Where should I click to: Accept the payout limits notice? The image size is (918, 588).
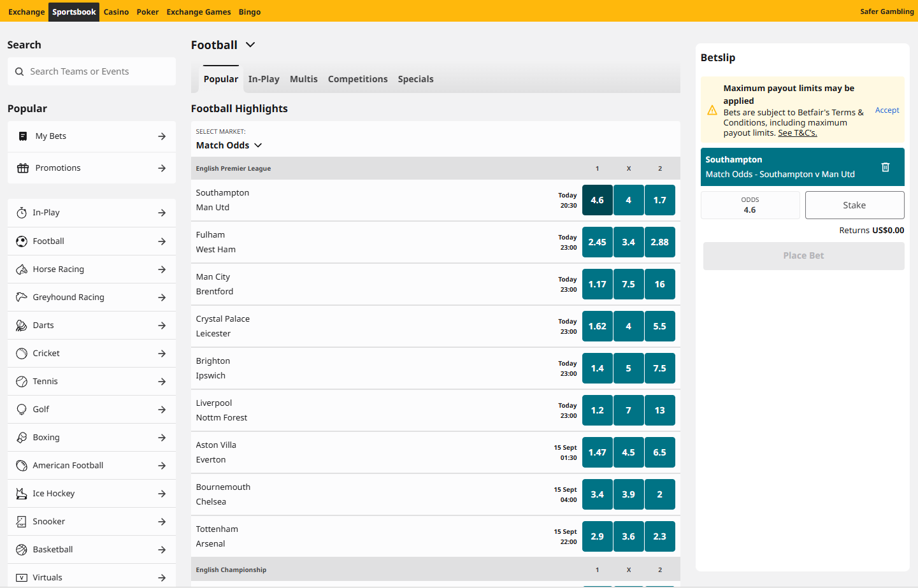click(x=887, y=110)
